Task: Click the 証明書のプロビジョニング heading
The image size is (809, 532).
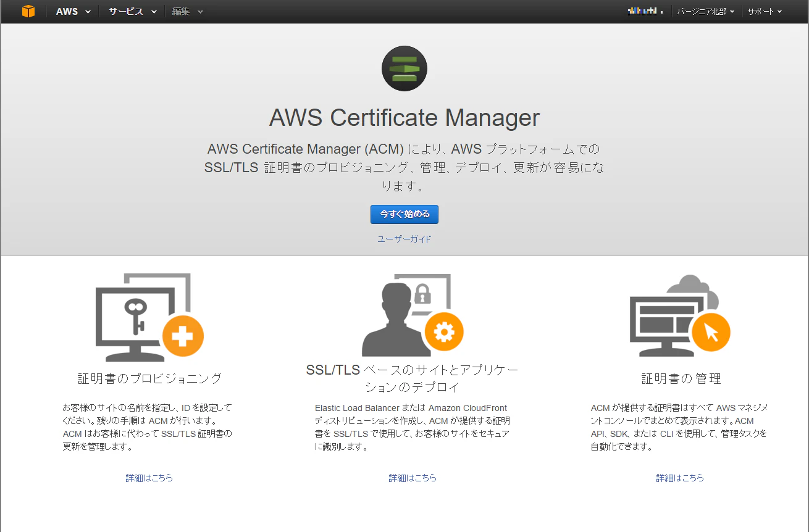Action: pos(149,378)
